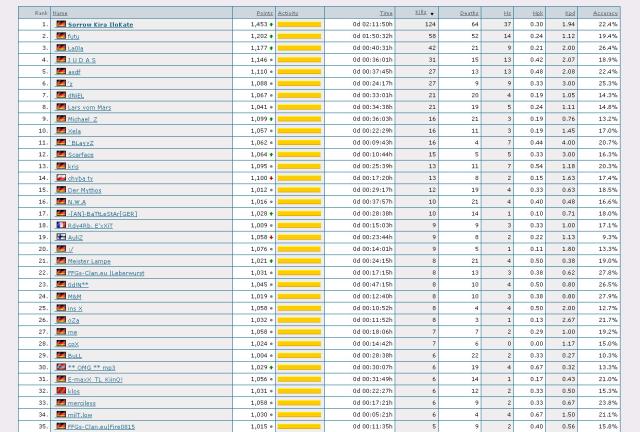This screenshot has height=432, width=640.
Task: Click the Polish flag next to chyba ty
Action: (60, 178)
